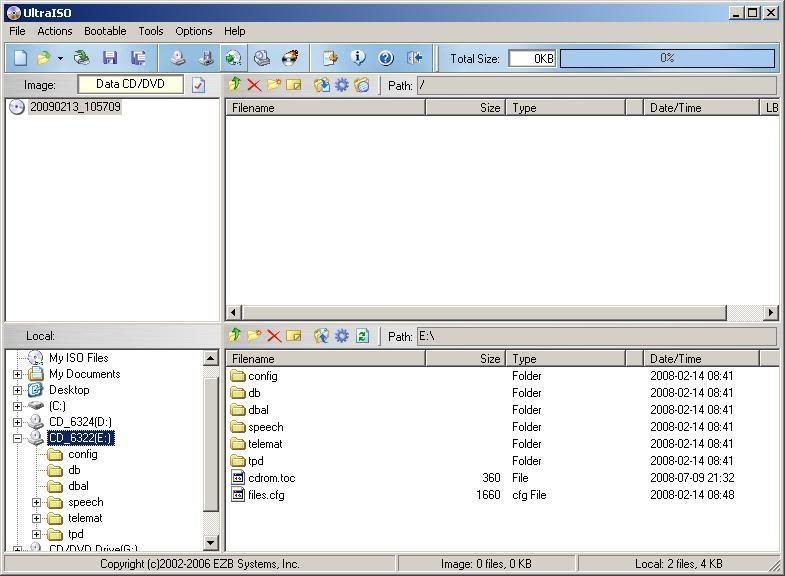Expand the telemat folder in tree
This screenshot has height=576, width=785.
pos(37,518)
